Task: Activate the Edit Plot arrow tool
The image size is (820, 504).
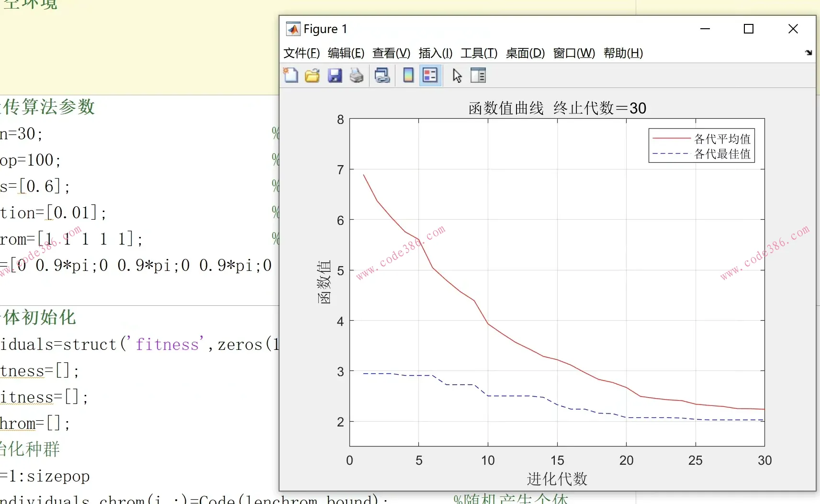Action: click(x=457, y=76)
